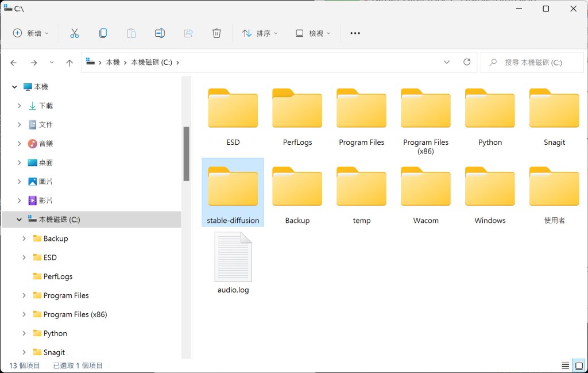Open the 新增 (New) dropdown
Viewport: 588px width, 373px height.
point(31,33)
